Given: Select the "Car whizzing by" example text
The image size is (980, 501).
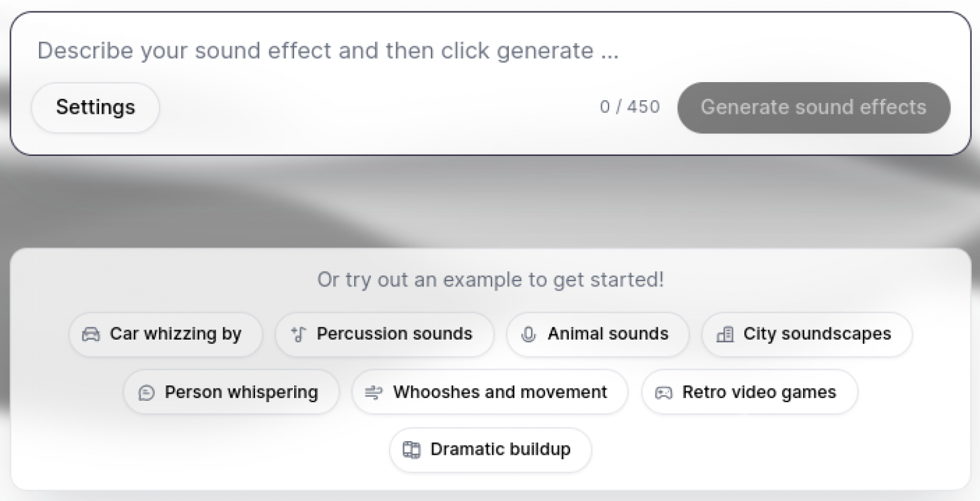Looking at the screenshot, I should 176,334.
